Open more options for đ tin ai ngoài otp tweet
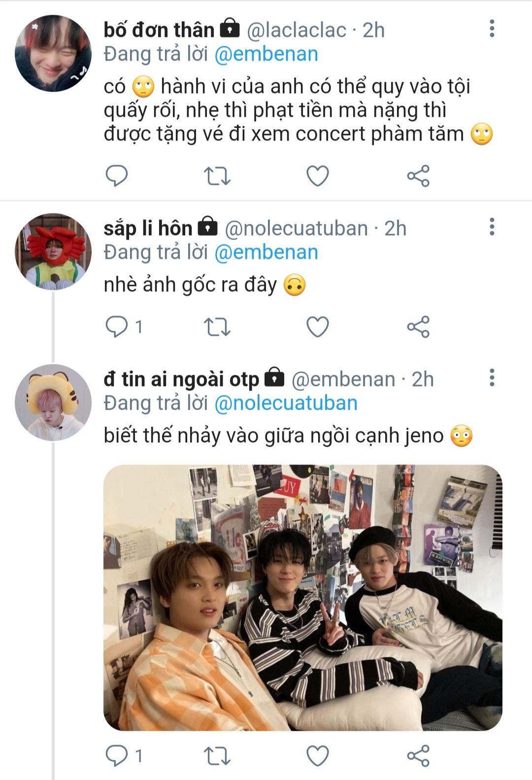532x780 pixels. 492,378
